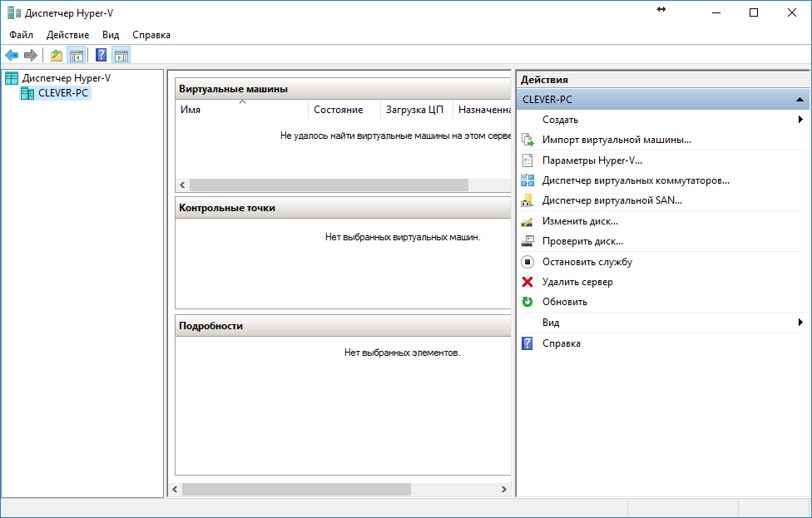The image size is (812, 518).
Task: Open 'Параметры Hyper-V...' settings
Action: coord(592,160)
